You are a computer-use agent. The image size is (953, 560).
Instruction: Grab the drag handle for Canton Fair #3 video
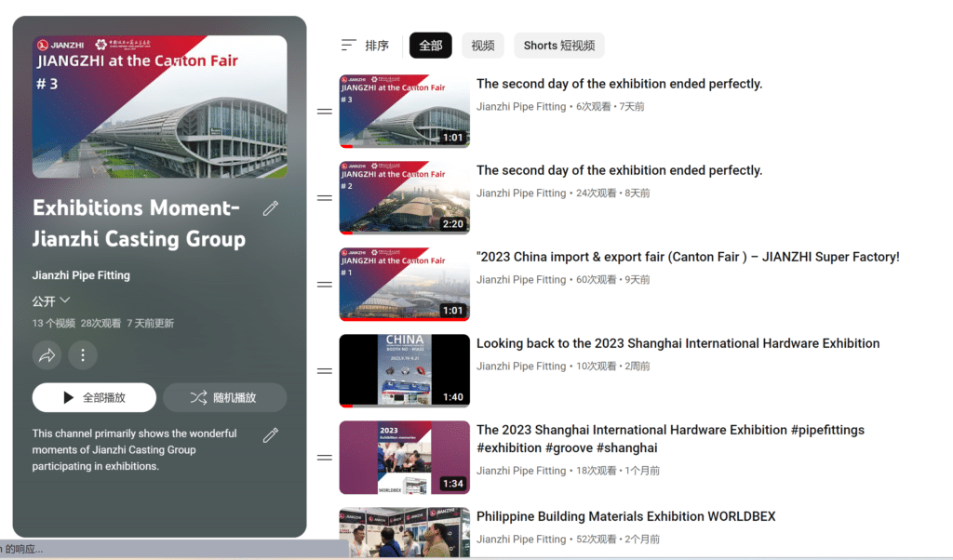pos(325,111)
